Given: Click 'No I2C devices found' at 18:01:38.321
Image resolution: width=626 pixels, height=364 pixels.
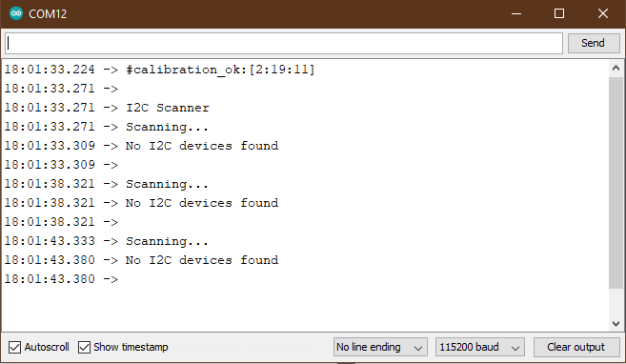Looking at the screenshot, I should click(x=202, y=203).
